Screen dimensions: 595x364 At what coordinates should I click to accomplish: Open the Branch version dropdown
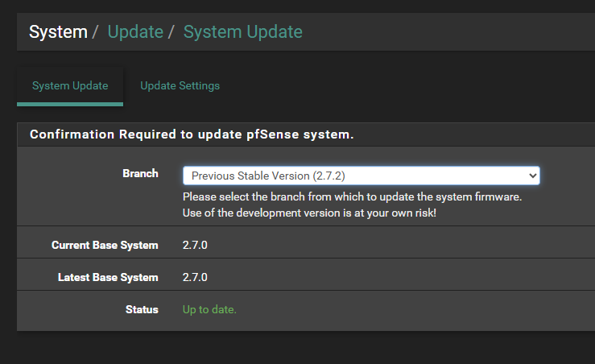coord(361,176)
